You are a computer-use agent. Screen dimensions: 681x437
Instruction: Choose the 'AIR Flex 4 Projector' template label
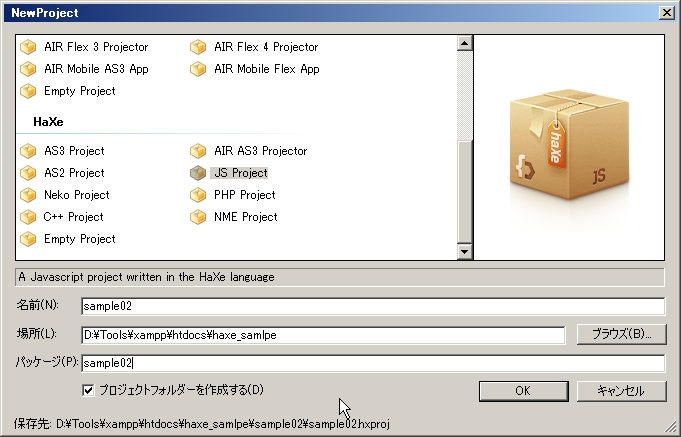click(266, 47)
